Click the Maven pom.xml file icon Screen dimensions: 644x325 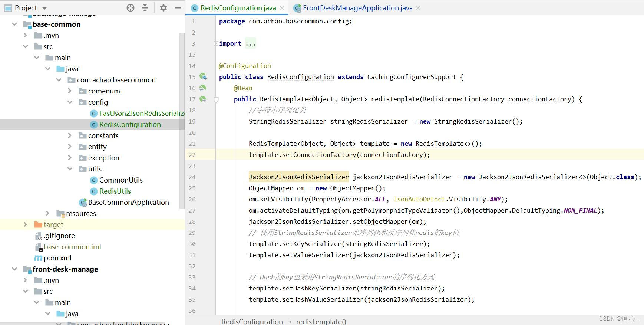[38, 258]
